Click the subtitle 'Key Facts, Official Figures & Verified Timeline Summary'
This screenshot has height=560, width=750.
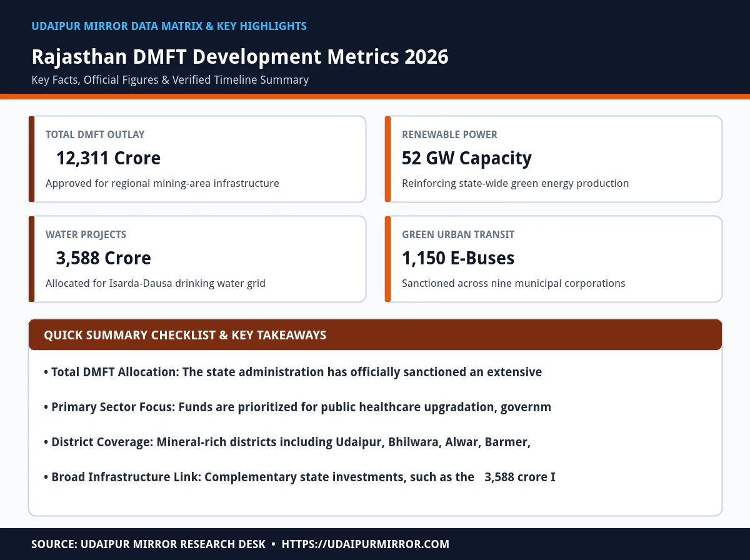[170, 80]
